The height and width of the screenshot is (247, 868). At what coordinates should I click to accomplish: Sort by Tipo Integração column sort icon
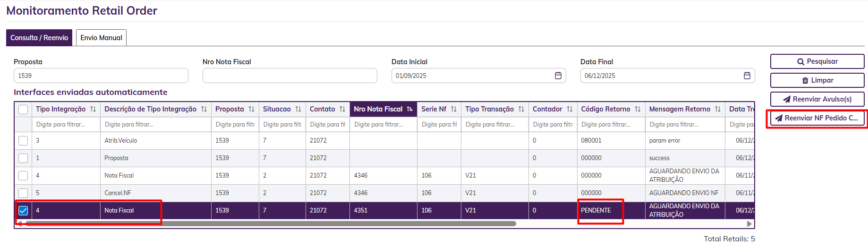pos(93,109)
